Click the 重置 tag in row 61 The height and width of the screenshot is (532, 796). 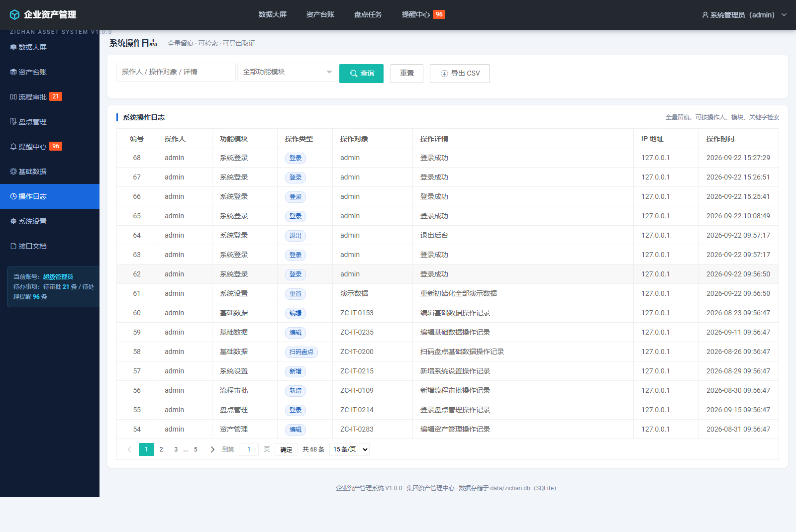click(x=296, y=294)
